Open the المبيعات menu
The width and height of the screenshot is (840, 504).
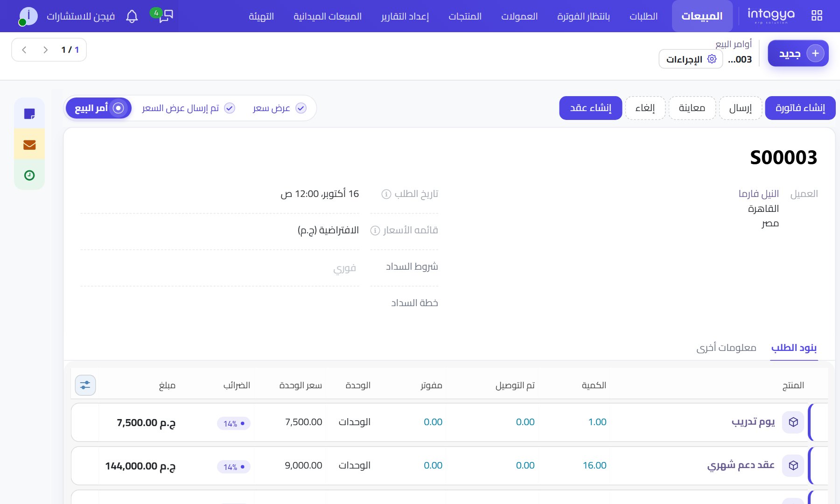coord(702,16)
